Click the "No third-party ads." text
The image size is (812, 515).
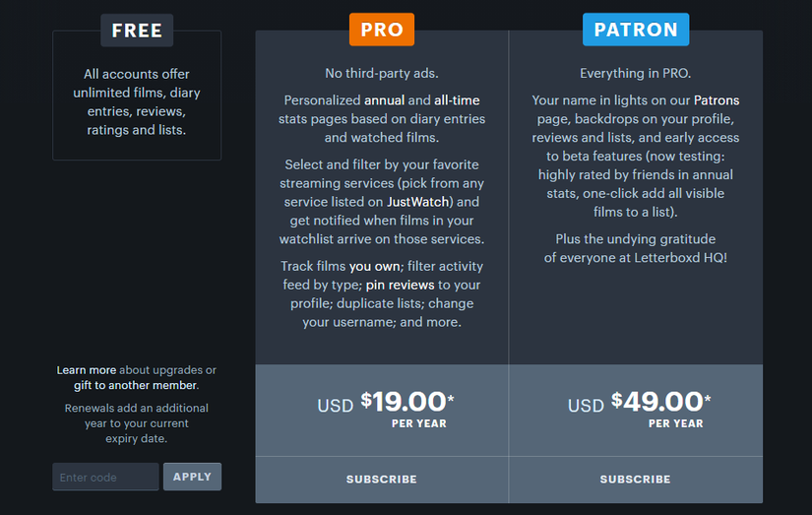pos(382,73)
